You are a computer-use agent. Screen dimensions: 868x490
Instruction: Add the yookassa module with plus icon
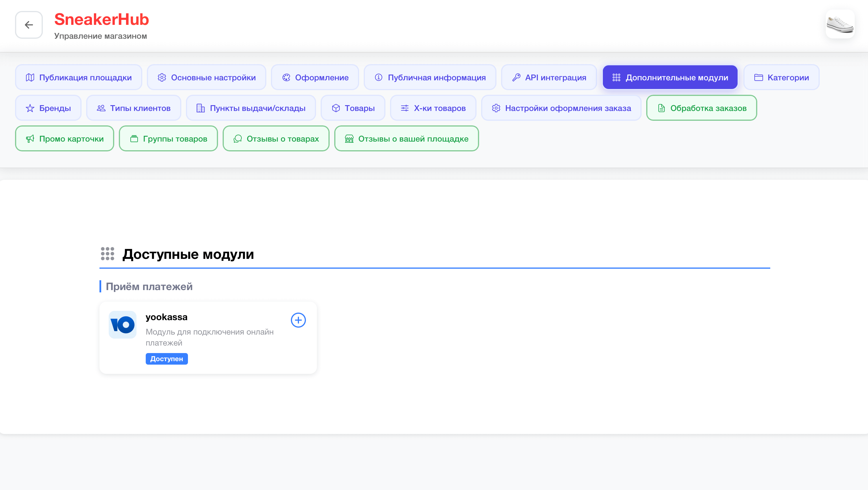click(298, 320)
